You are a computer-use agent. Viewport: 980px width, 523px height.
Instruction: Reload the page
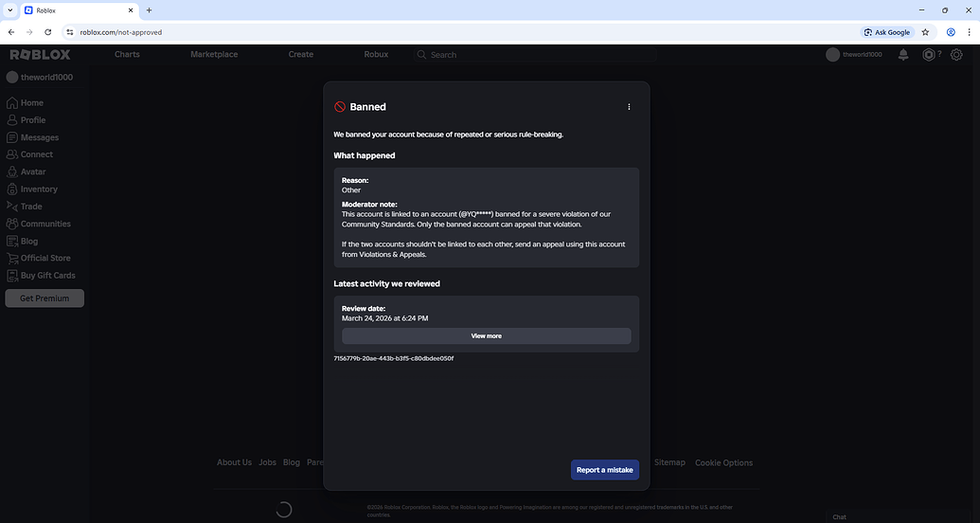[48, 32]
